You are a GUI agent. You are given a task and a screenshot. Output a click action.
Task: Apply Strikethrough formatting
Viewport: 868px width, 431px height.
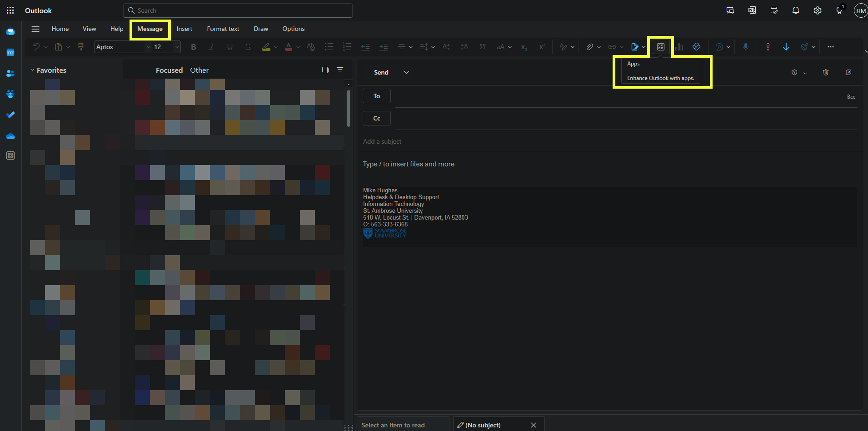pyautogui.click(x=248, y=47)
